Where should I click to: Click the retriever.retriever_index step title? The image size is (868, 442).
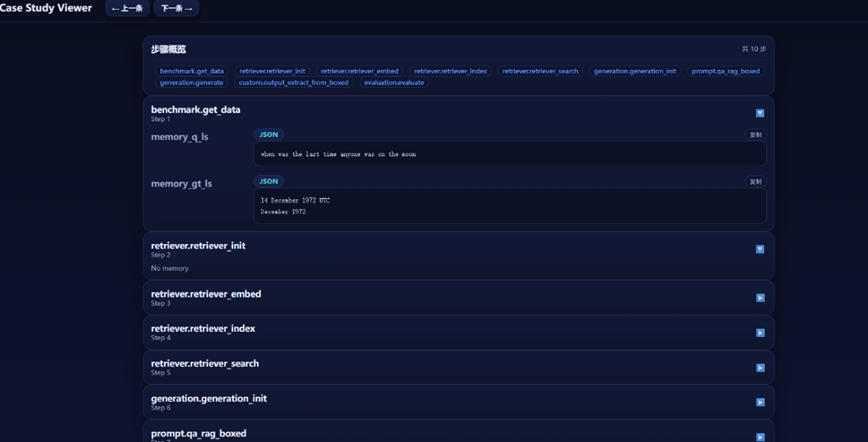tap(202, 328)
